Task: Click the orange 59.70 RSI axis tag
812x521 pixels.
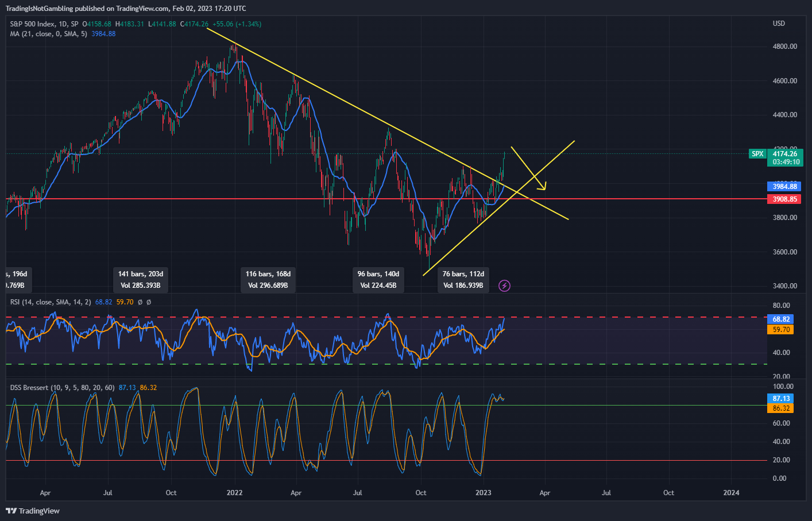Action: pos(781,330)
